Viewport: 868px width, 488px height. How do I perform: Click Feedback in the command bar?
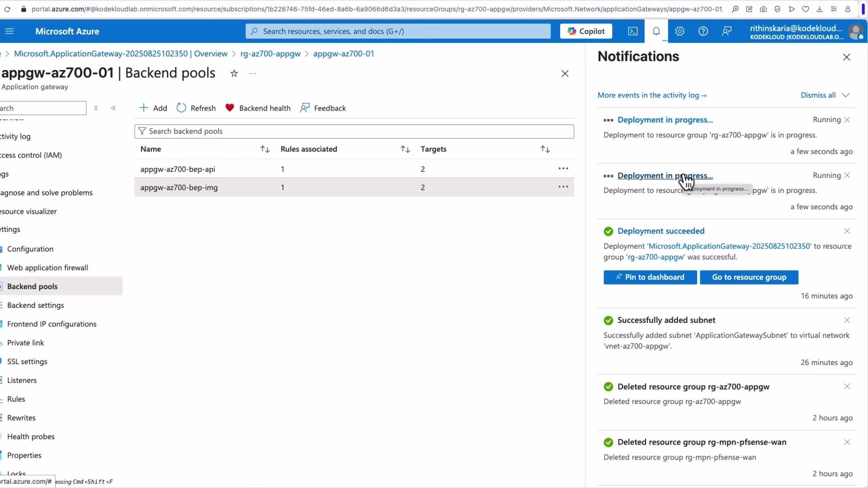click(323, 108)
